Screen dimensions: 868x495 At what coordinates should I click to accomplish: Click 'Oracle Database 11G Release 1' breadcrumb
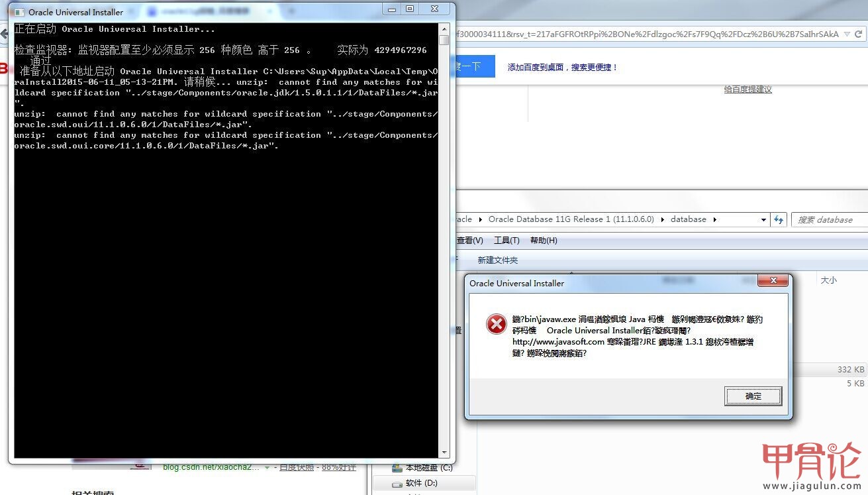(x=571, y=219)
